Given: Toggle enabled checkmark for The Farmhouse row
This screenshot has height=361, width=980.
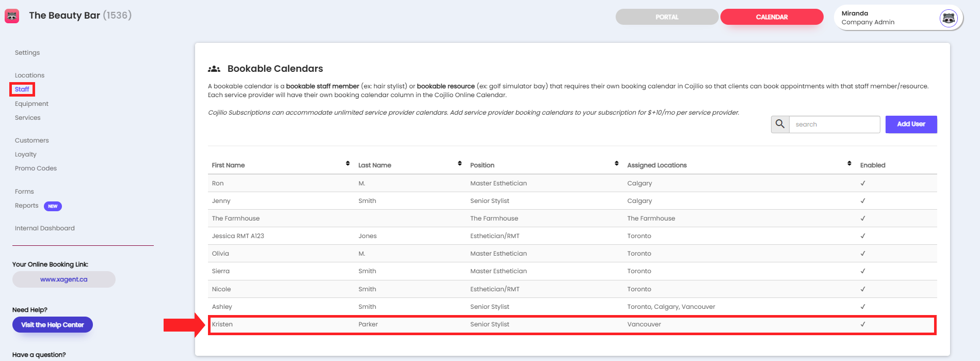Looking at the screenshot, I should tap(863, 218).
